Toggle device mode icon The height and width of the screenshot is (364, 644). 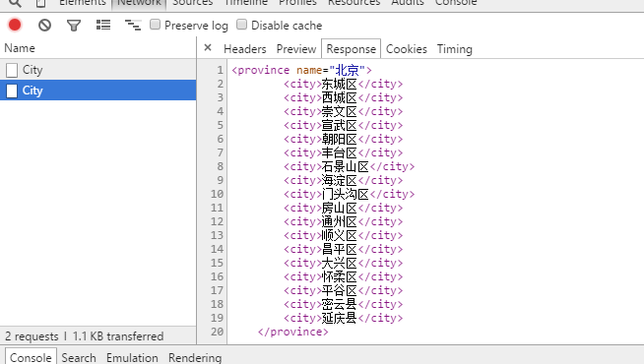(40, 3)
